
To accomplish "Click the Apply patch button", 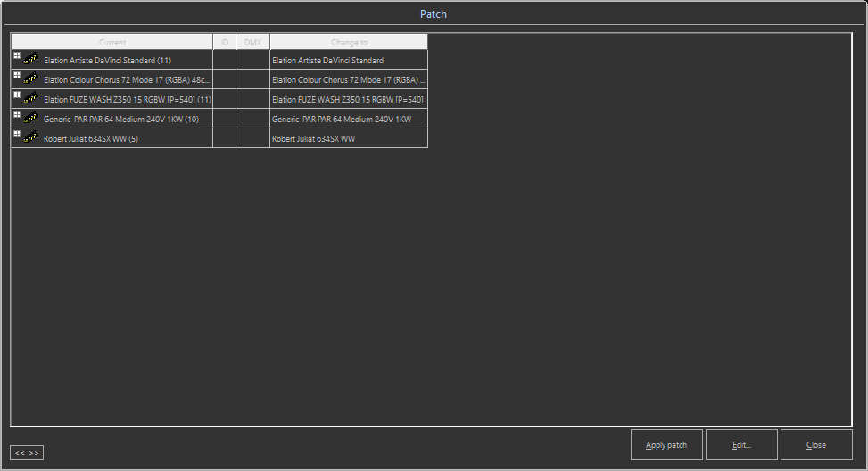I will [x=666, y=445].
